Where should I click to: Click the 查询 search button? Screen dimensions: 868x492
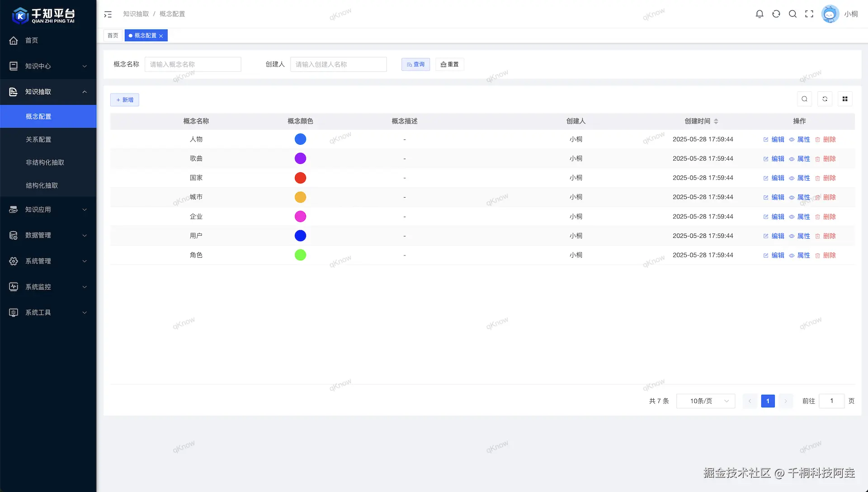(415, 64)
